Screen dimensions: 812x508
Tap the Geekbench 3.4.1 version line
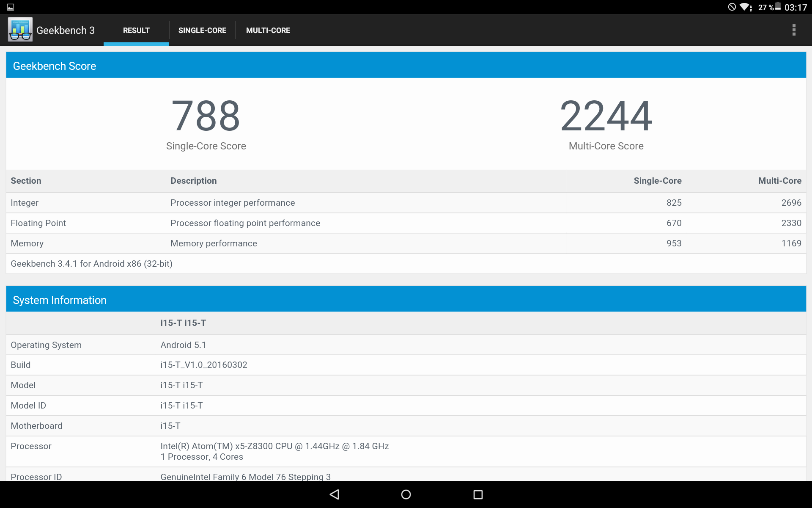click(x=91, y=264)
